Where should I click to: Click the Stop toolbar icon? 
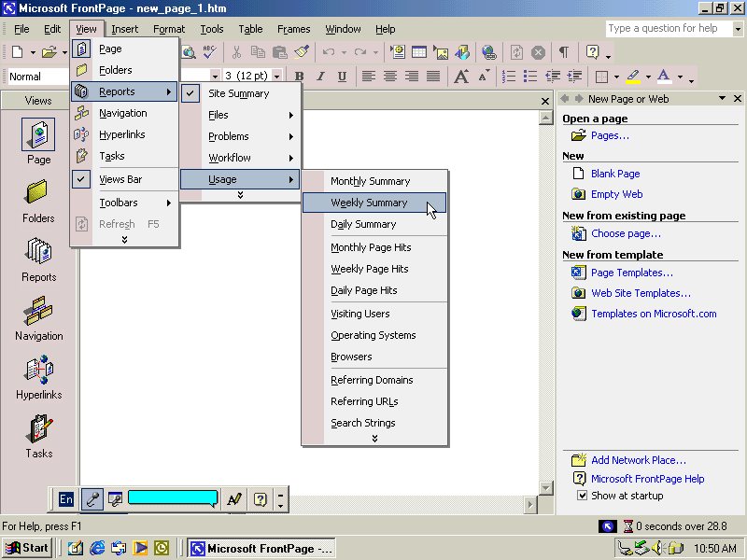point(539,52)
